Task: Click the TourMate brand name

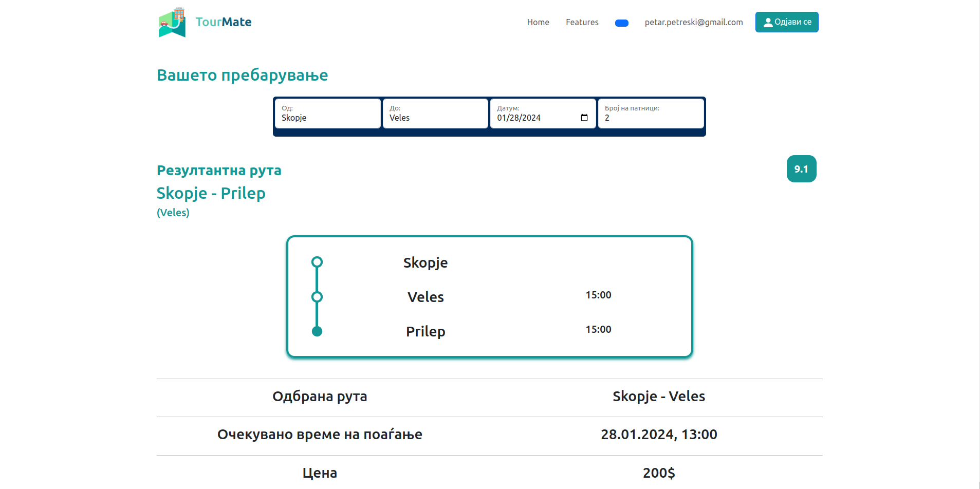Action: [x=223, y=22]
